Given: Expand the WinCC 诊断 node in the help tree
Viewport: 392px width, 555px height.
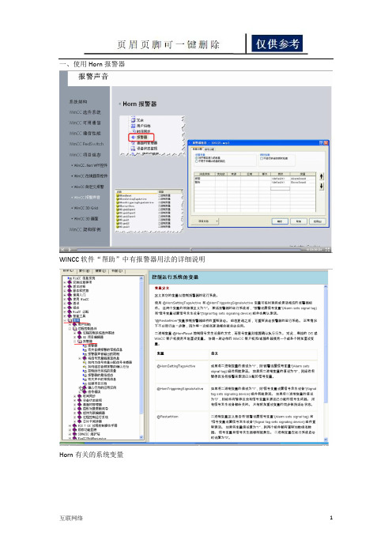Looking at the screenshot, I should [x=65, y=311].
